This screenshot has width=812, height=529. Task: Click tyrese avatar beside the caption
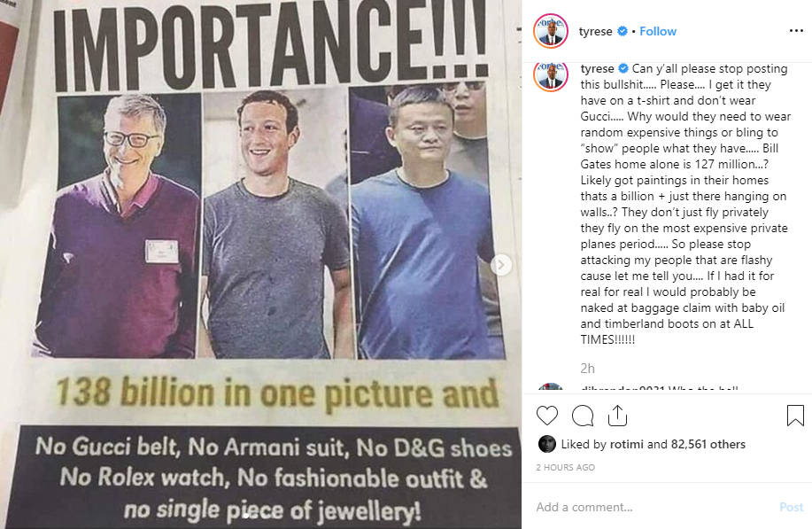tap(550, 76)
